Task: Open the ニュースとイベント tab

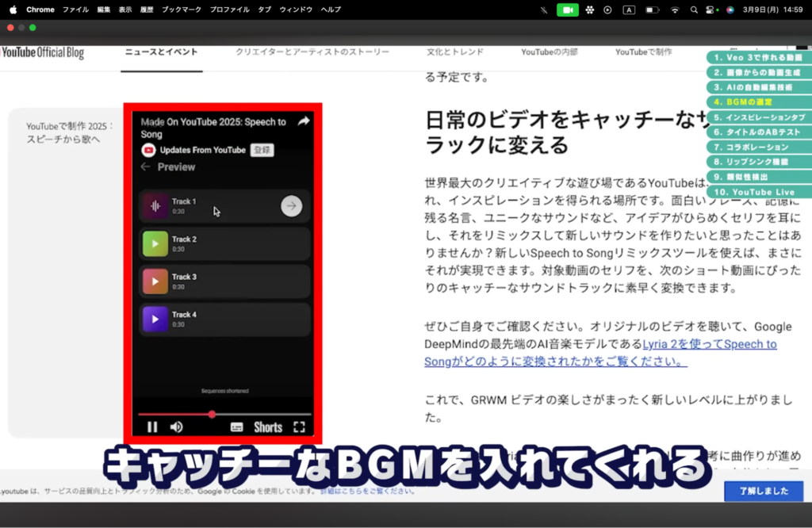Action: point(161,52)
